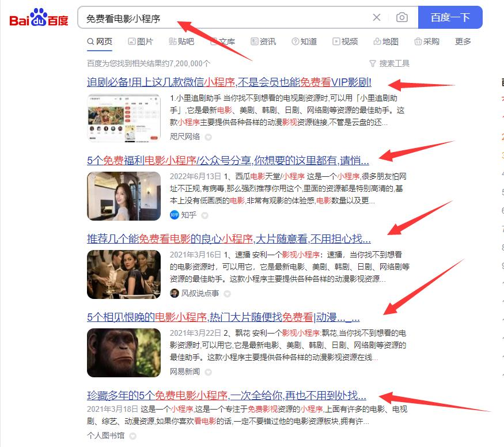Expand arrow next to 咫尺网络 source
The image size is (504, 447).
pyautogui.click(x=209, y=137)
